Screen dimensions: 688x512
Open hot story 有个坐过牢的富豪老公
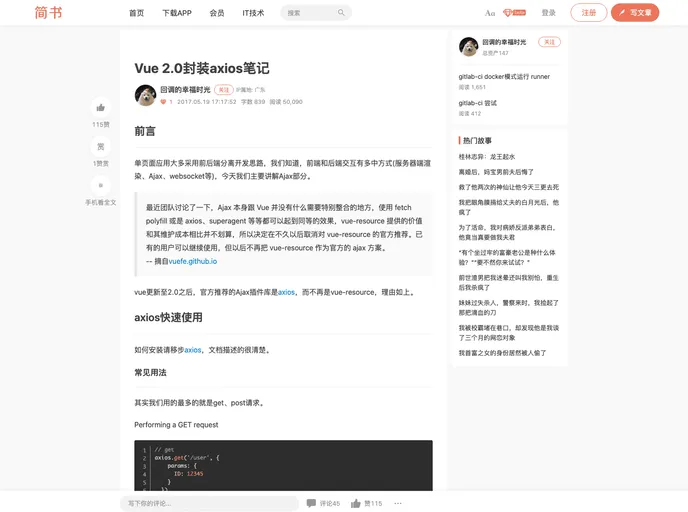[507, 258]
